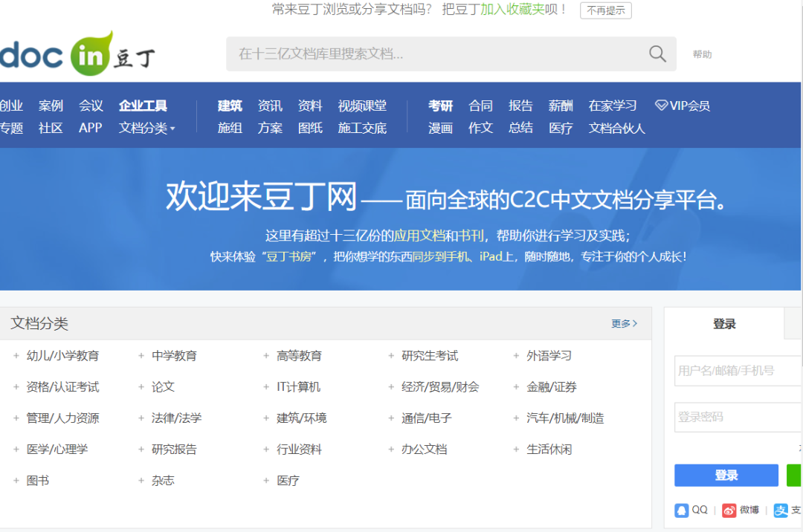Click the Alipay login icon

coord(781,510)
